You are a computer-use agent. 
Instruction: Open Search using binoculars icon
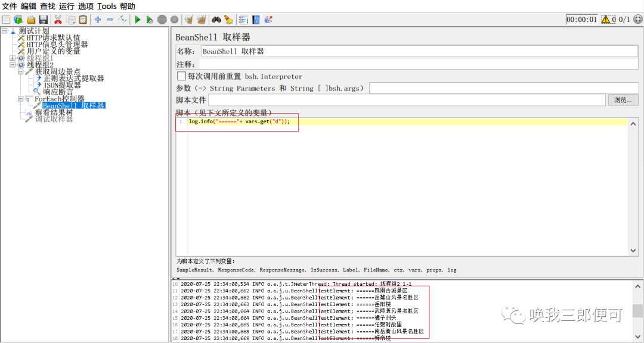click(x=216, y=19)
